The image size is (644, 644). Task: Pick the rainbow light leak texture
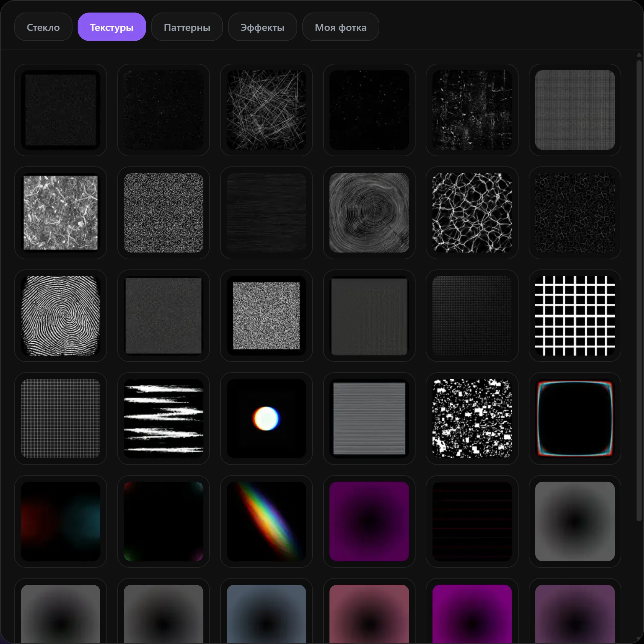[266, 521]
